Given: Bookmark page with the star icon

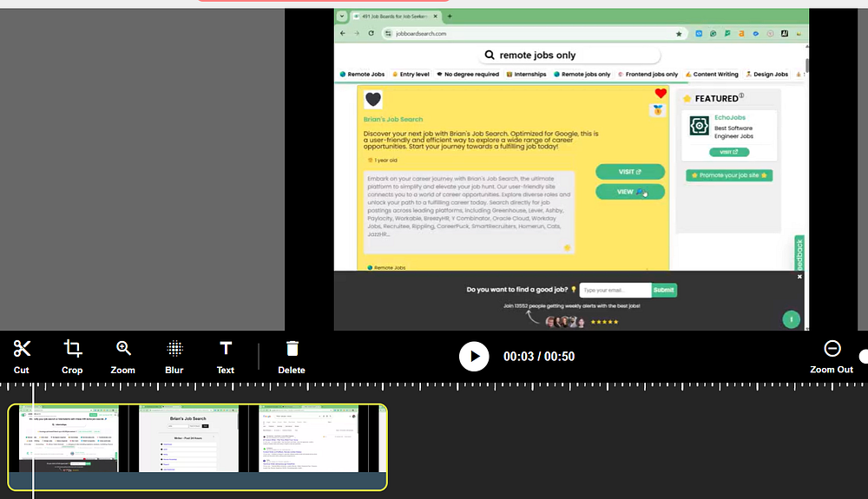Looking at the screenshot, I should 679,34.
